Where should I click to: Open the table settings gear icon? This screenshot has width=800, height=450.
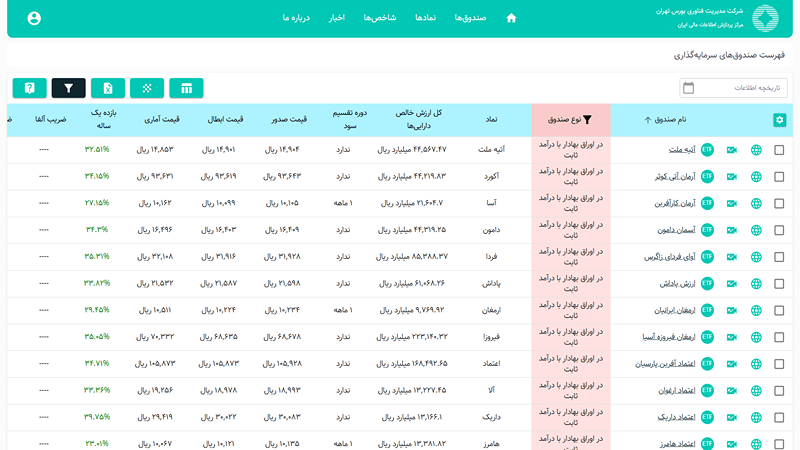779,120
